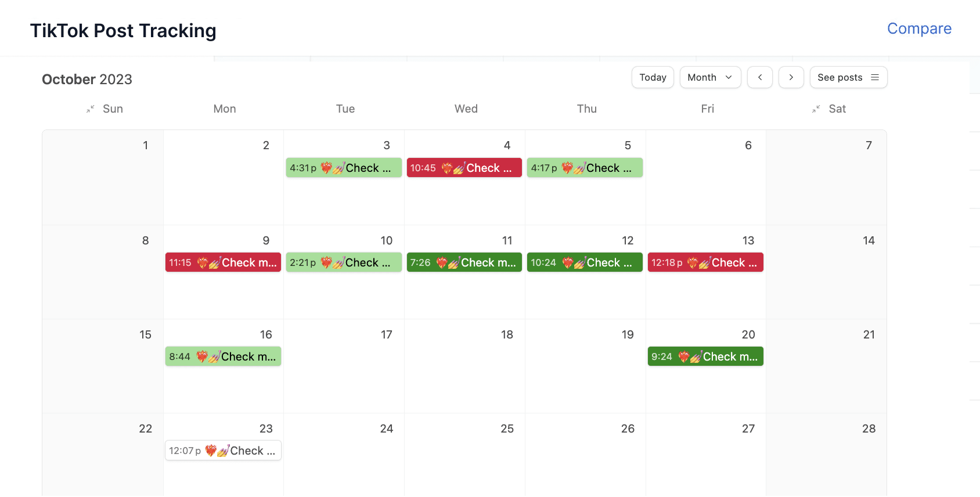
Task: Select the 4:17p post on October 5
Action: [585, 168]
